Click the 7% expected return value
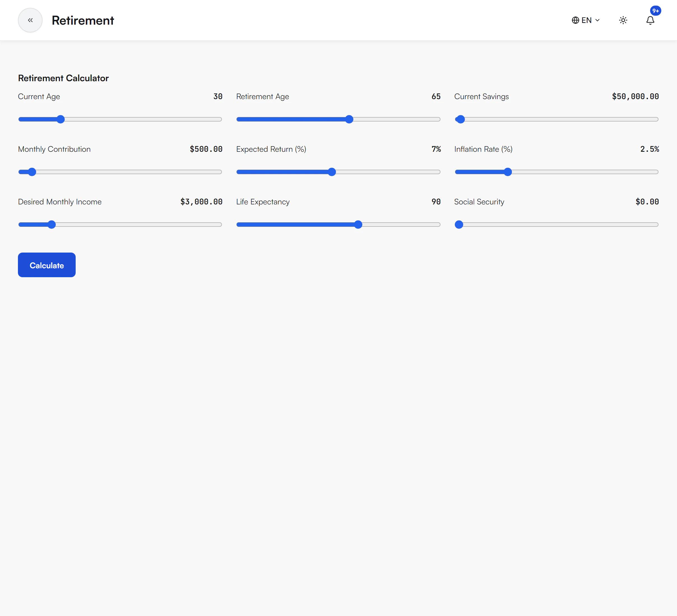 click(436, 149)
